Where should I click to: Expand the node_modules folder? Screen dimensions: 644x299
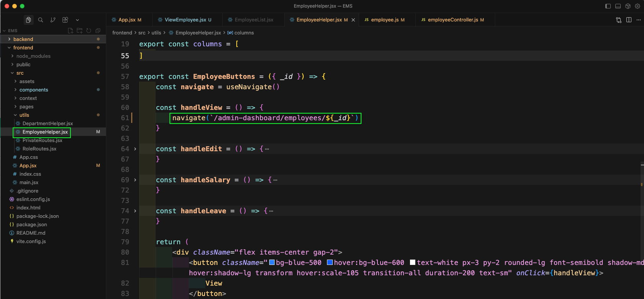tap(53, 56)
